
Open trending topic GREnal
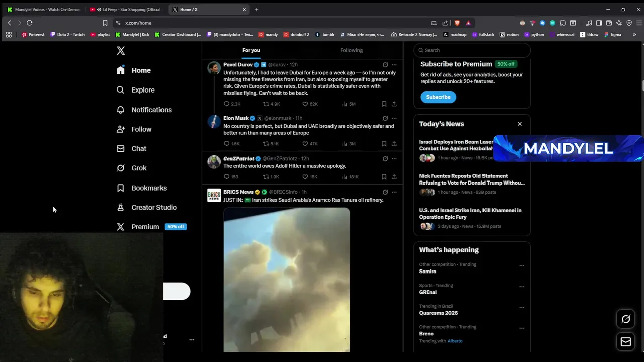tap(428, 292)
